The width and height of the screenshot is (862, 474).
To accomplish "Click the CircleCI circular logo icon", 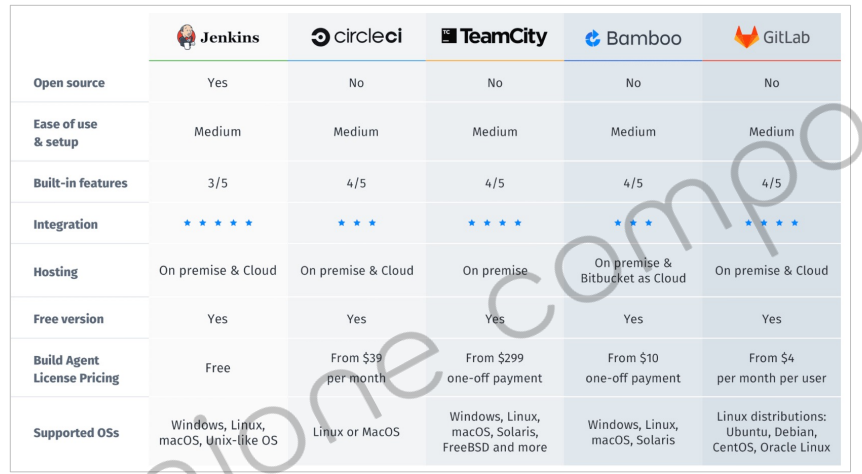I will [320, 37].
